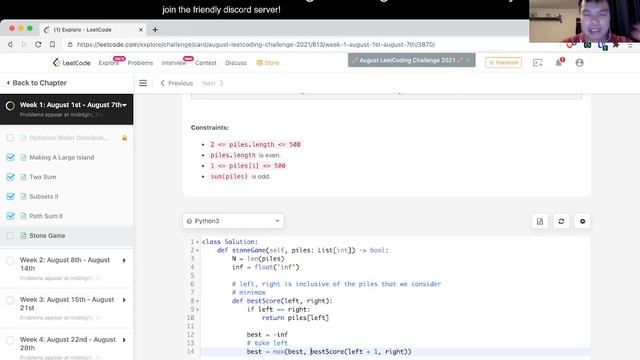Click the bookmark icon in address bar

52,44
